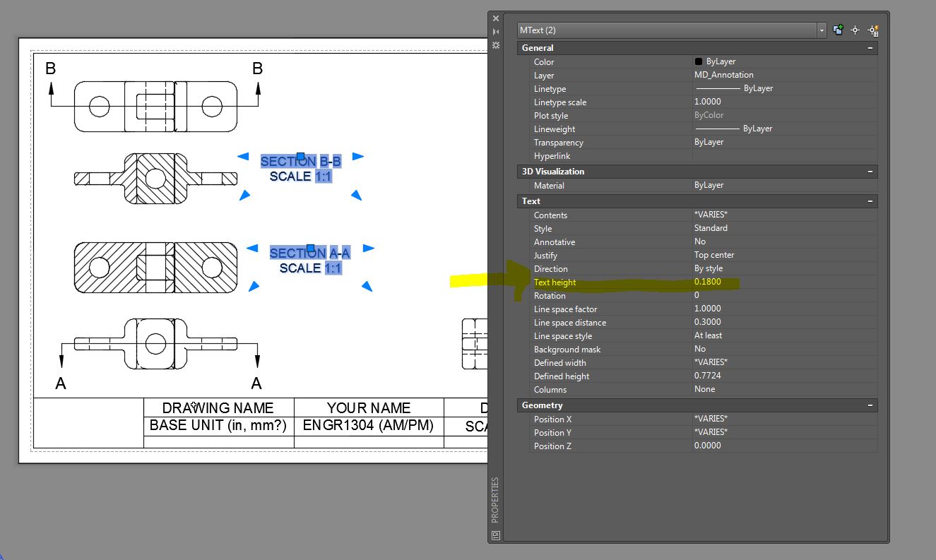Click the DRAWING NAME title block text

point(218,408)
